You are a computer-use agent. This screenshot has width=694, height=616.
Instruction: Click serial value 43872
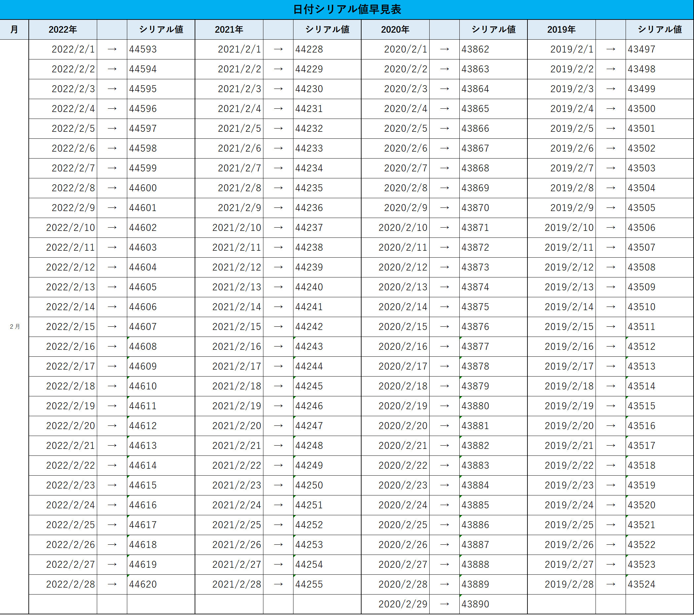click(x=493, y=247)
